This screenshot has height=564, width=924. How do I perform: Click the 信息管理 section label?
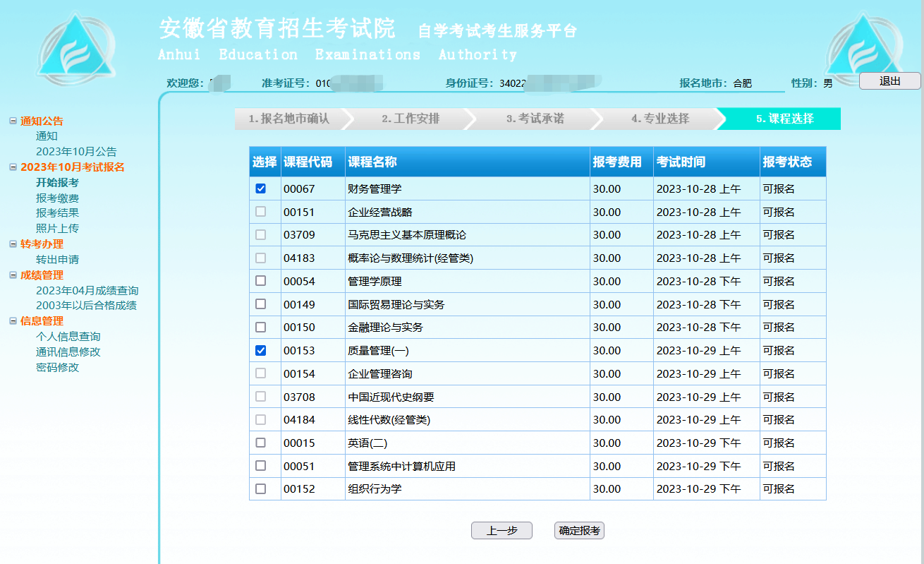point(42,320)
